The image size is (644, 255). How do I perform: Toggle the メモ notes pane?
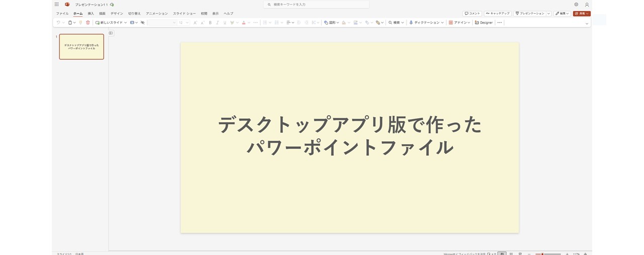pyautogui.click(x=492, y=254)
